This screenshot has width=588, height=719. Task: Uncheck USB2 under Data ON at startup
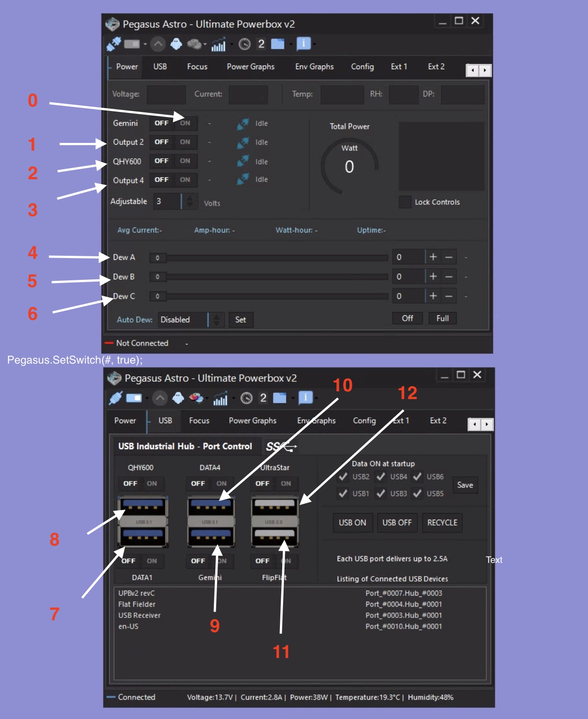click(x=344, y=476)
